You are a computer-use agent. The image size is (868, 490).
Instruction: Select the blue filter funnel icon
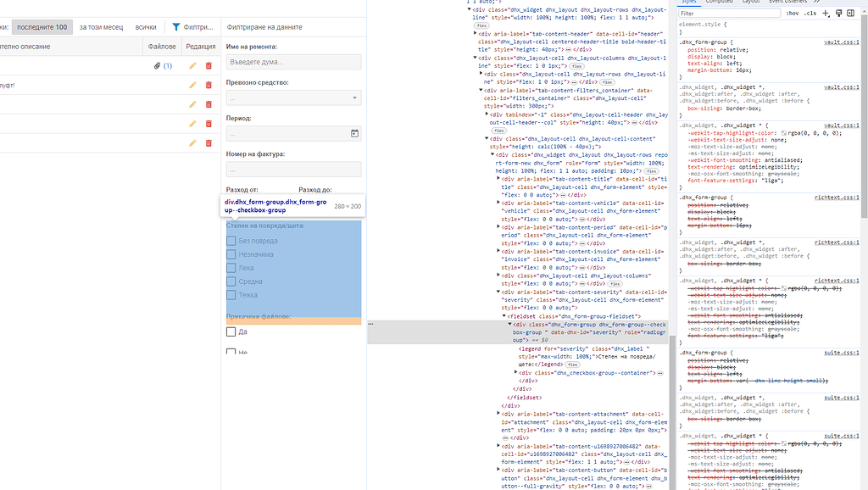point(175,26)
